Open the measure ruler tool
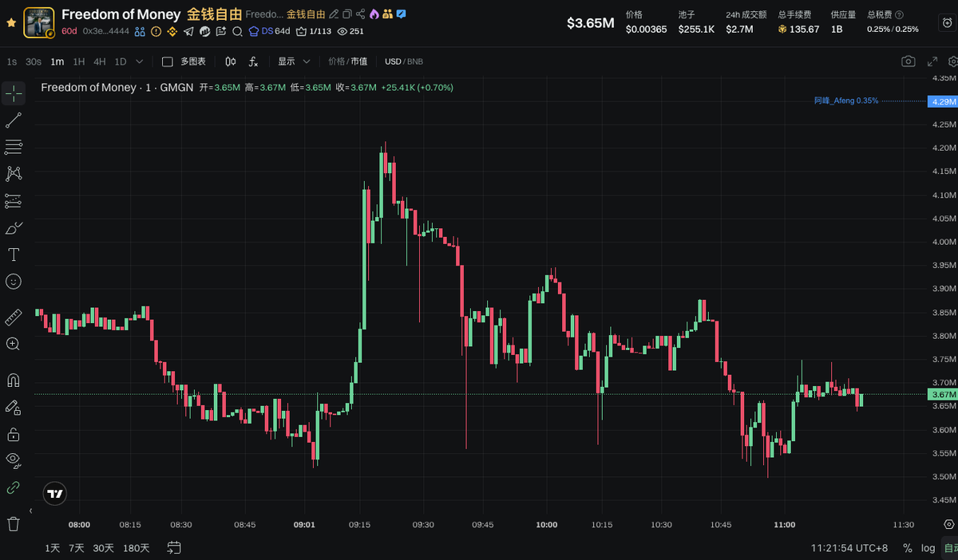 [x=14, y=317]
